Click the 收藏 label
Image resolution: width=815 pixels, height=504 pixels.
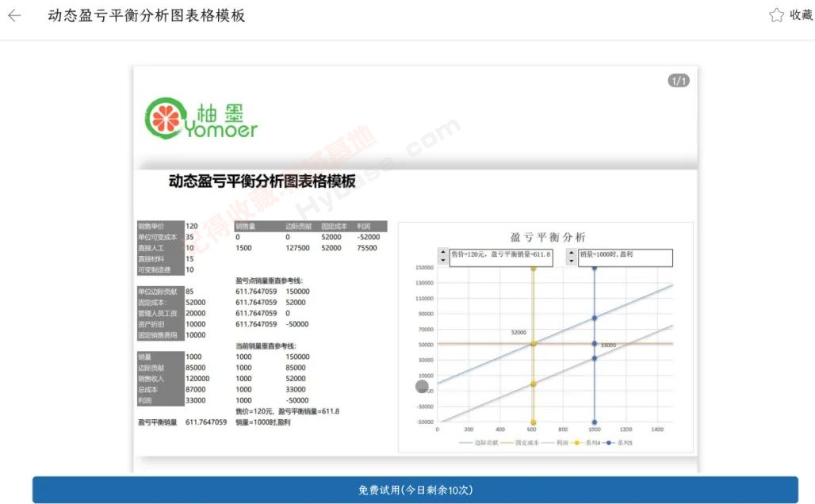click(x=801, y=14)
